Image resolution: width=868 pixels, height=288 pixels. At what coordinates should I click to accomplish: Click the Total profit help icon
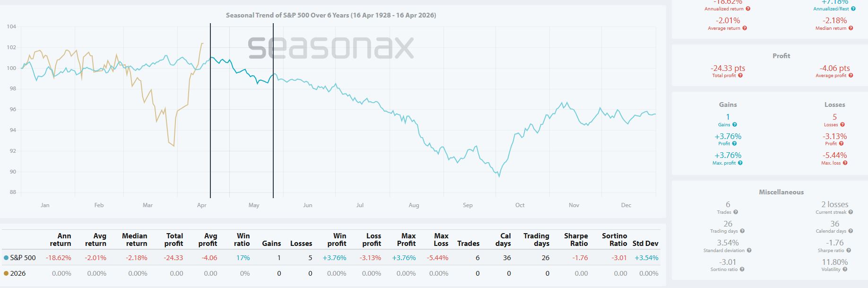pos(740,76)
